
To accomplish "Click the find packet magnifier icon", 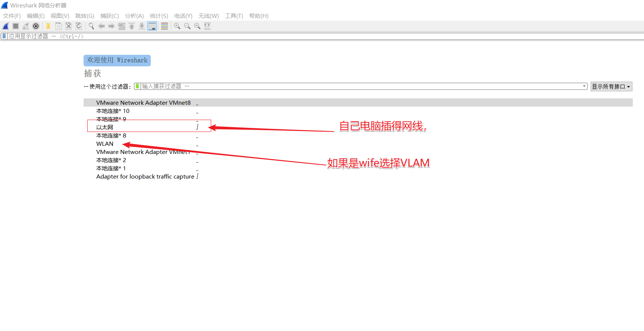I will pos(91,26).
